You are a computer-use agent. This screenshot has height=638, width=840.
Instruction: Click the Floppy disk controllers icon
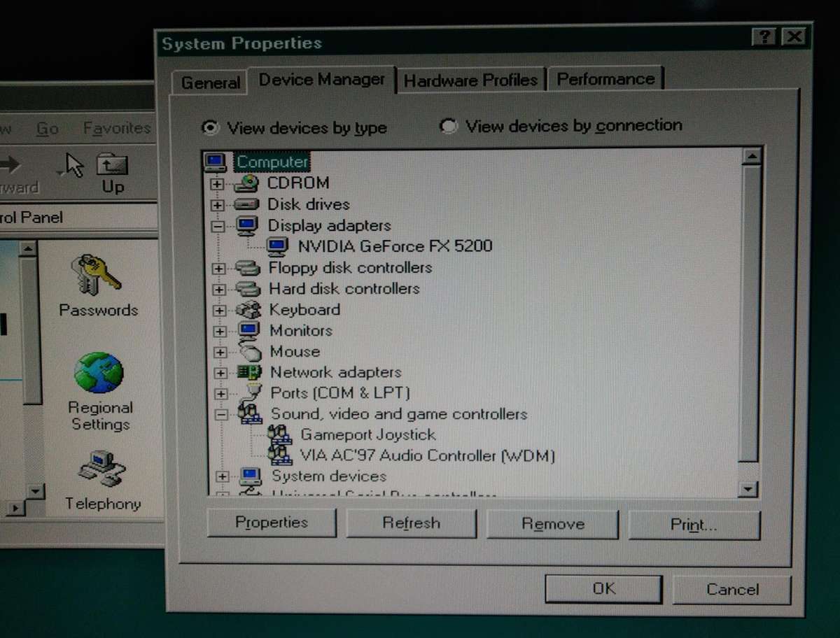coord(246,267)
